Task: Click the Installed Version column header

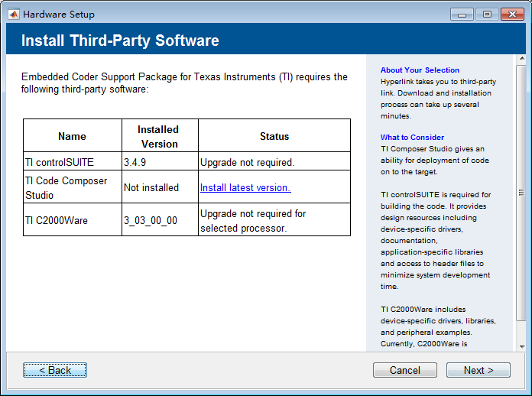Action: pyautogui.click(x=160, y=135)
